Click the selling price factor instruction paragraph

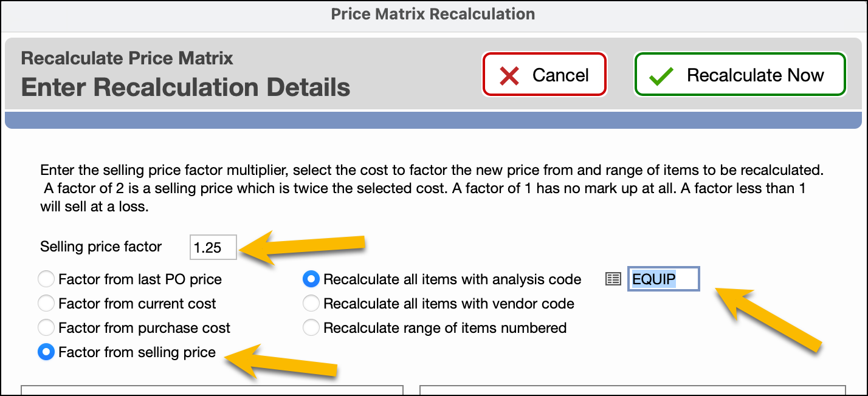[425, 188]
